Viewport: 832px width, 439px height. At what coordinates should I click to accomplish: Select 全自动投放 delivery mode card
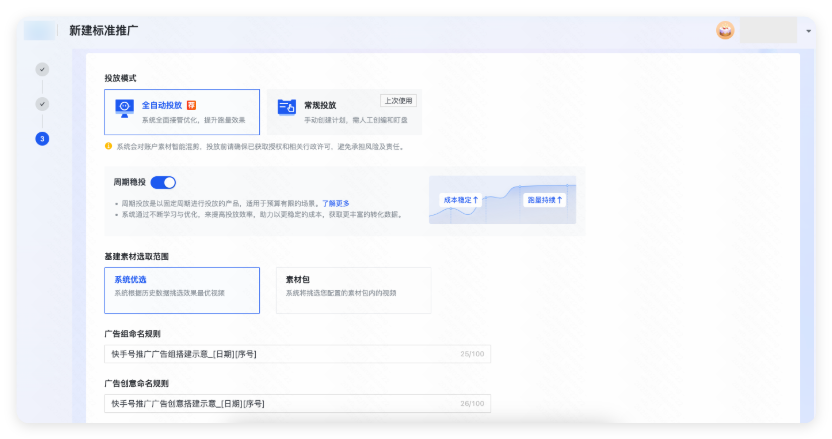pos(182,112)
